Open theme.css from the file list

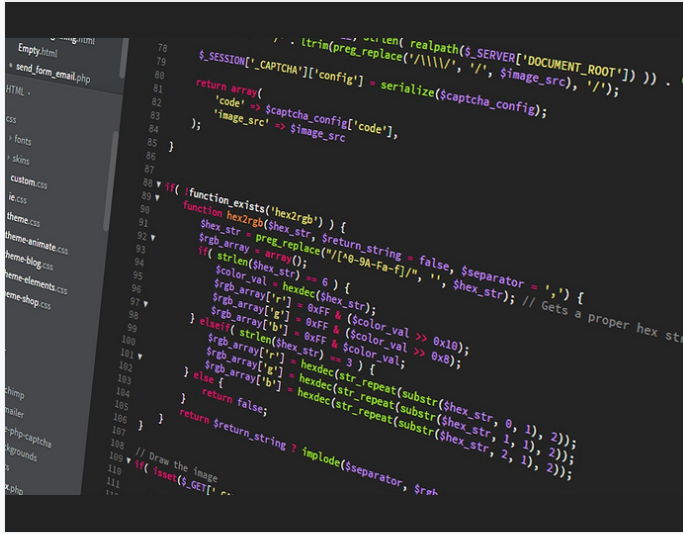point(23,220)
